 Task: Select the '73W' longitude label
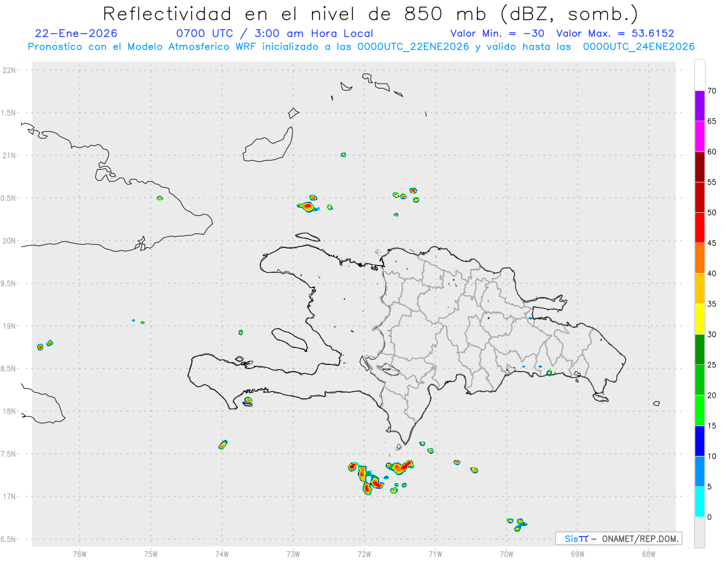tap(293, 554)
